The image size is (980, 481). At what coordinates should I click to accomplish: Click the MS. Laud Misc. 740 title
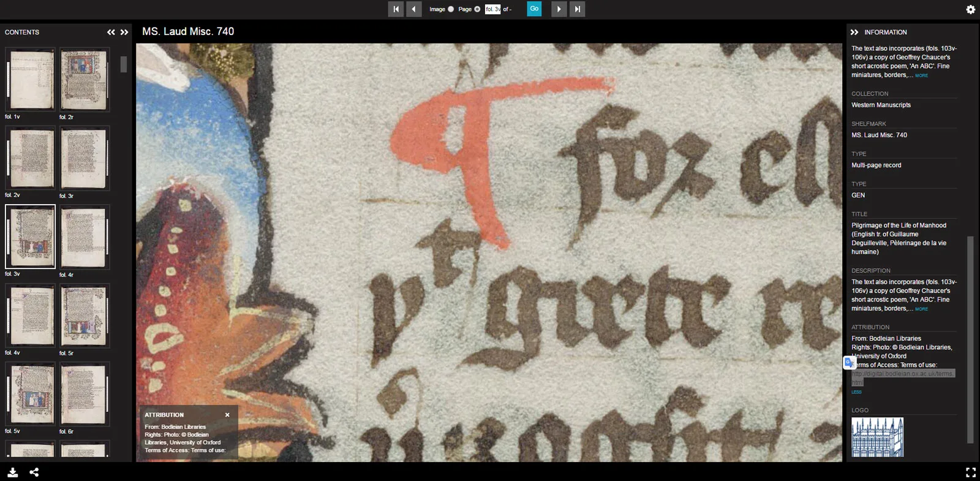pos(188,31)
